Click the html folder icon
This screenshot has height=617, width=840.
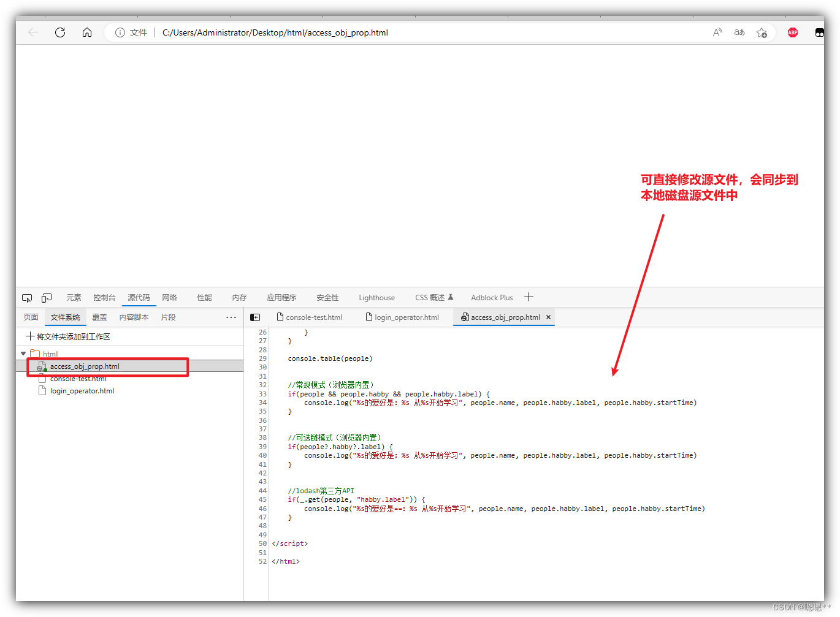35,354
